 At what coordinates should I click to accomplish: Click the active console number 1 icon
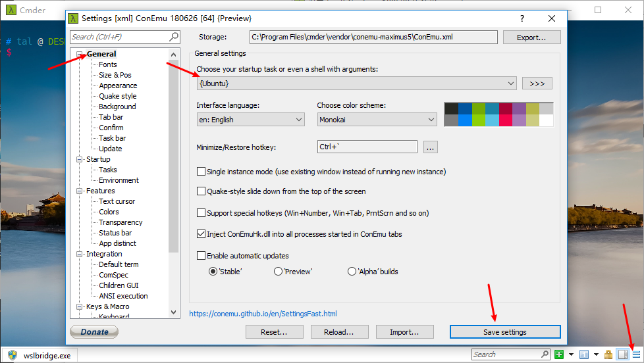pyautogui.click(x=584, y=354)
